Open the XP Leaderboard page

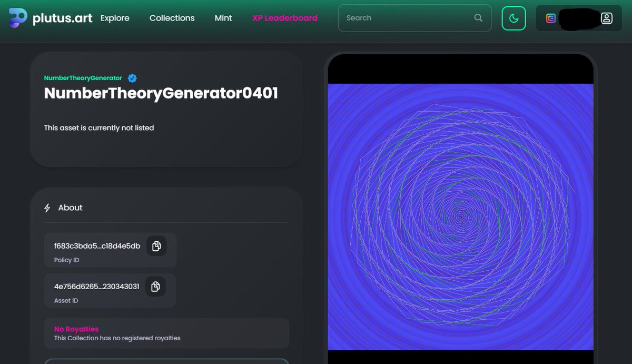tap(285, 18)
